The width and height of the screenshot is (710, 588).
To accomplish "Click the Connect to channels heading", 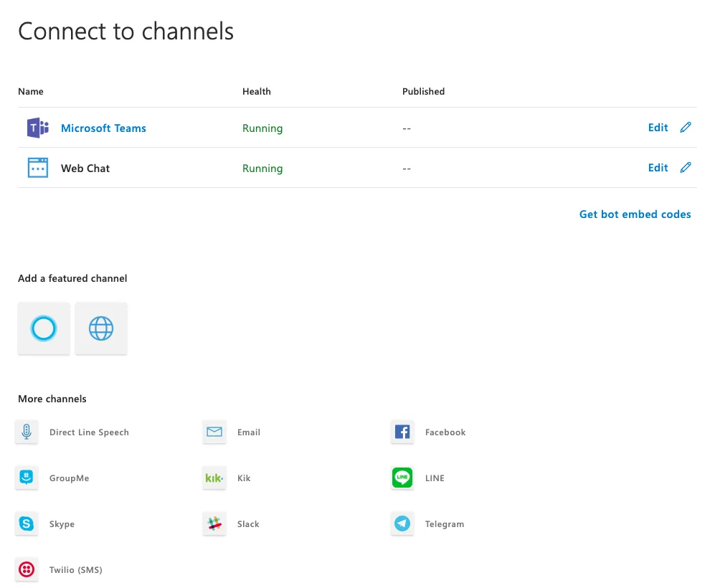I will coord(126,32).
